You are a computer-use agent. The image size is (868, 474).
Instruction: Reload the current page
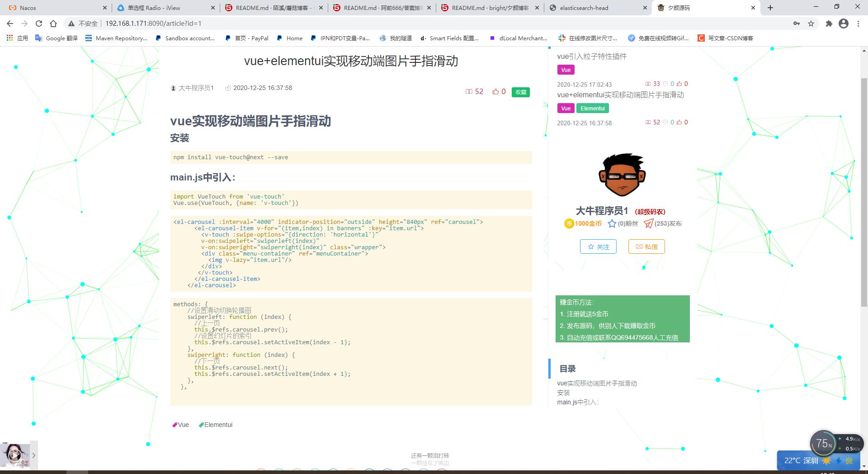point(39,24)
